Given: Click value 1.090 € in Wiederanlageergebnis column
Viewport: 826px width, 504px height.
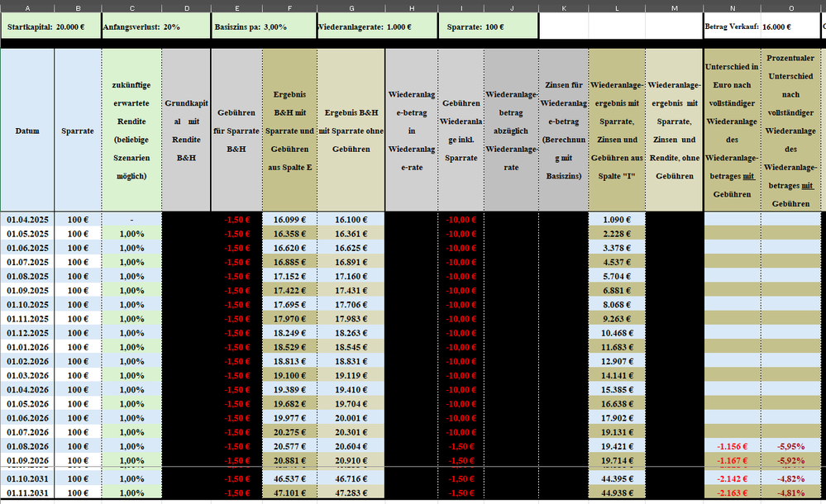Looking at the screenshot, I should click(x=617, y=220).
